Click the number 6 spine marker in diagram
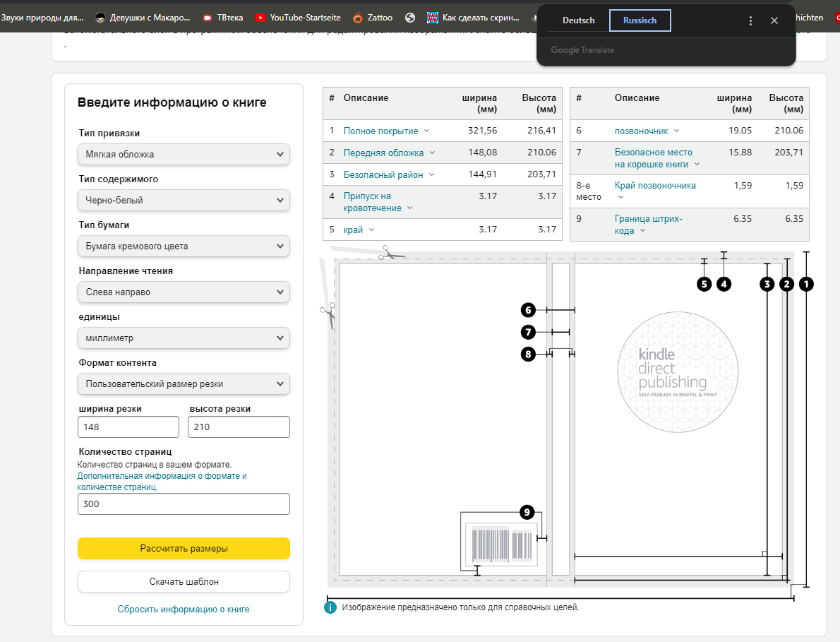Viewport: 840px width, 642px height. pos(528,310)
